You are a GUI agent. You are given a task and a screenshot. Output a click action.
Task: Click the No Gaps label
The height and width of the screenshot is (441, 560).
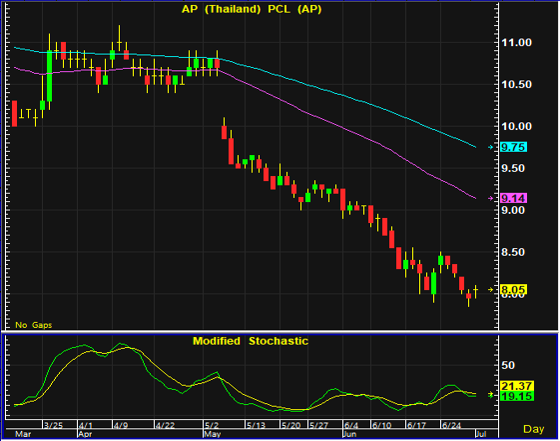[34, 325]
